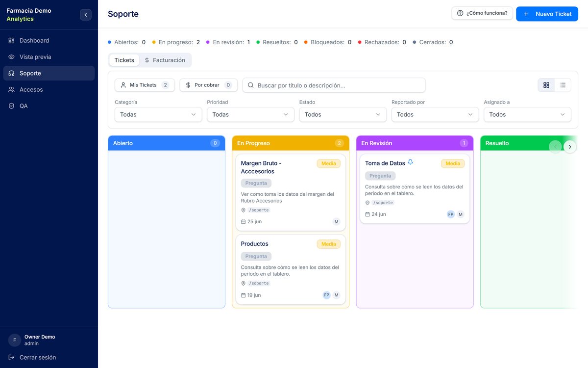This screenshot has height=368, width=588.
Task: Click the En progreso status counter
Action: tap(176, 42)
